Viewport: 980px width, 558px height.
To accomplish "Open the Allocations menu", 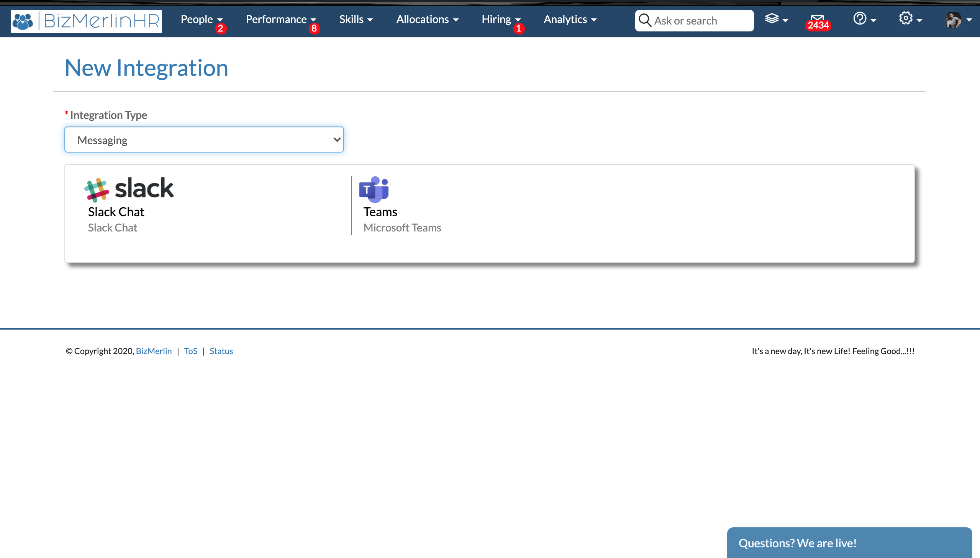I will [427, 19].
